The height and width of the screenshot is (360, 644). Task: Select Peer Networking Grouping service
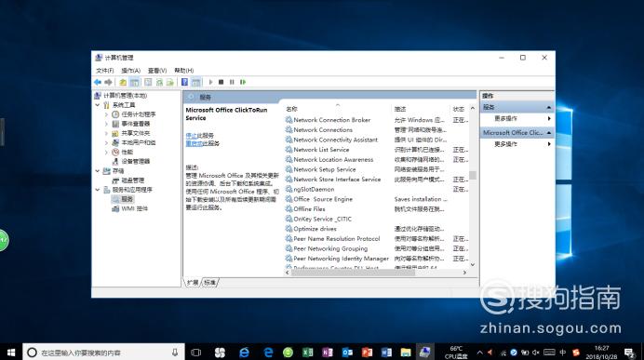click(330, 248)
